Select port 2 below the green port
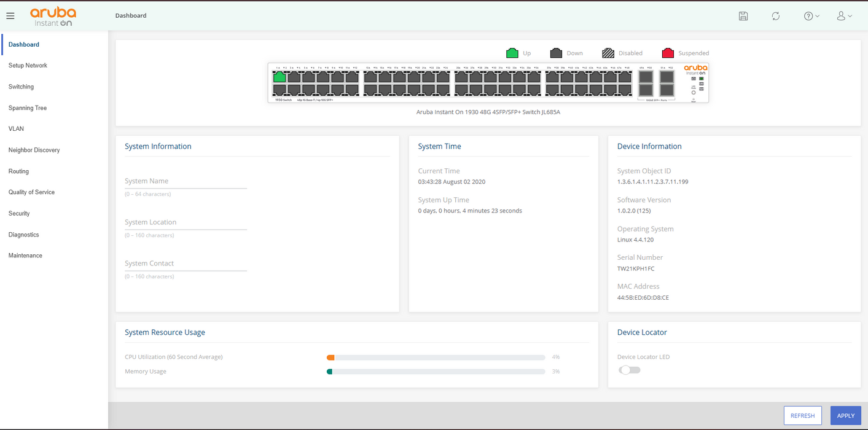This screenshot has width=868, height=430. click(x=280, y=90)
